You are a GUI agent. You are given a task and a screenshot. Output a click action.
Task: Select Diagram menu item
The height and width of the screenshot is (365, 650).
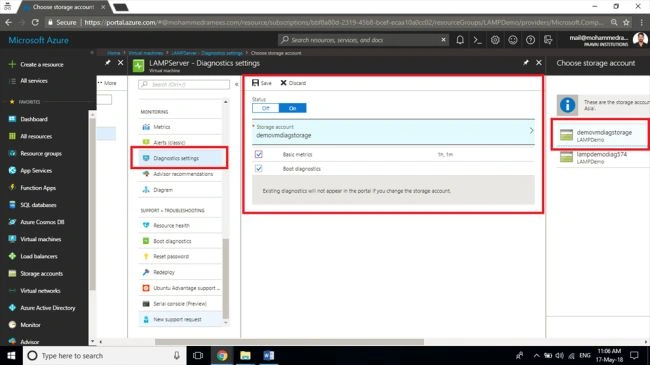pyautogui.click(x=180, y=190)
